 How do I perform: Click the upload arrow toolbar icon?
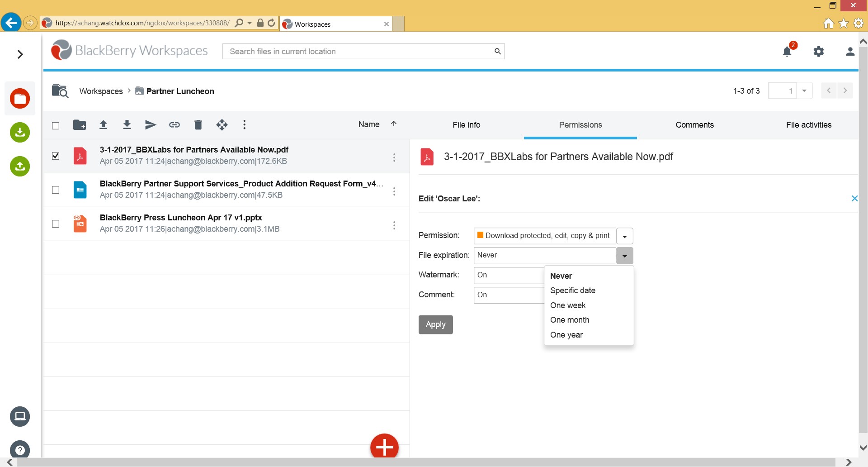coord(104,125)
